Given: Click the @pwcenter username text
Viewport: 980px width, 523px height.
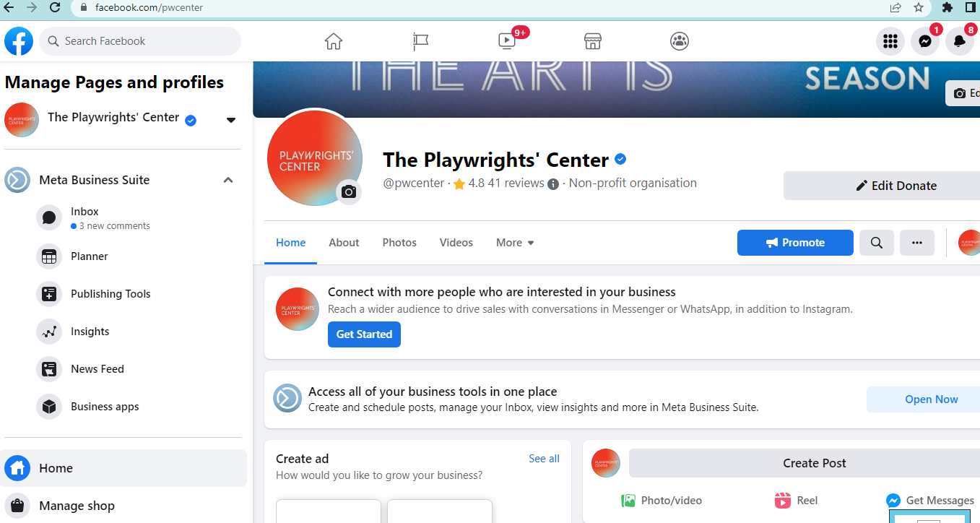Looking at the screenshot, I should (414, 183).
